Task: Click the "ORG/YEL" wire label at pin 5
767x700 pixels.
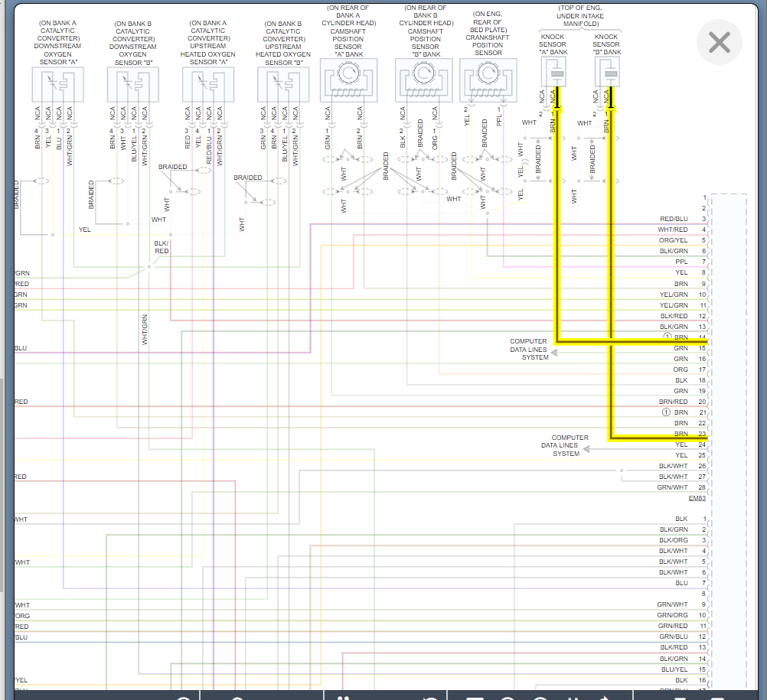Action: pos(673,240)
